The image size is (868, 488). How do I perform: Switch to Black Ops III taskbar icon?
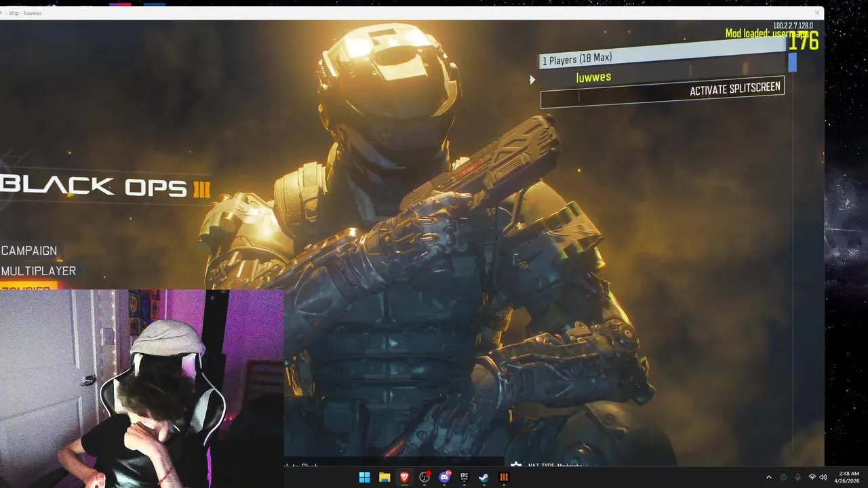pyautogui.click(x=504, y=477)
